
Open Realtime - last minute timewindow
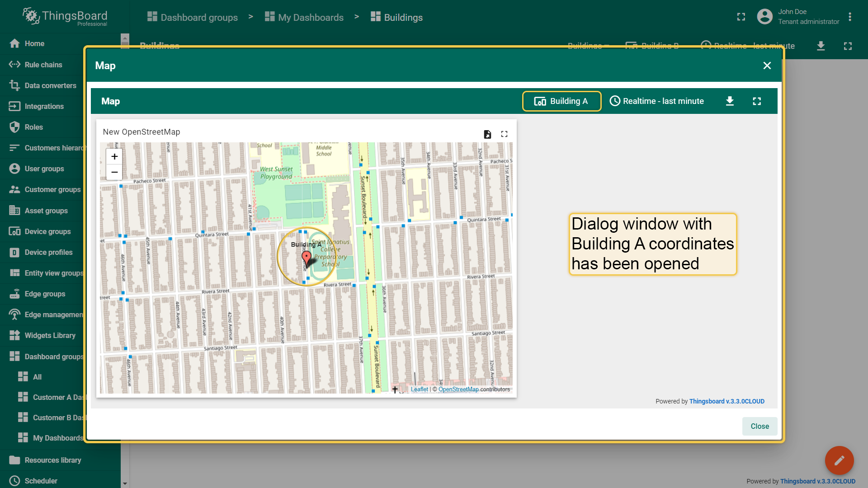[657, 101]
